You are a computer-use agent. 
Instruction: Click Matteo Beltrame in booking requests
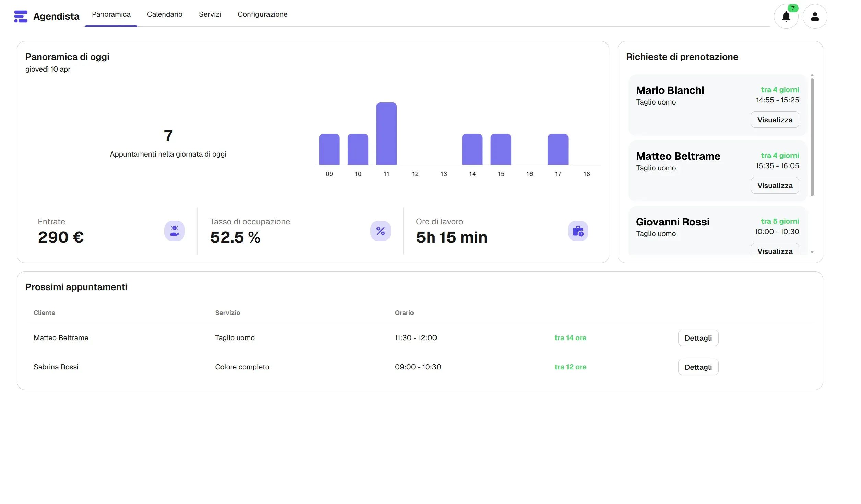678,156
